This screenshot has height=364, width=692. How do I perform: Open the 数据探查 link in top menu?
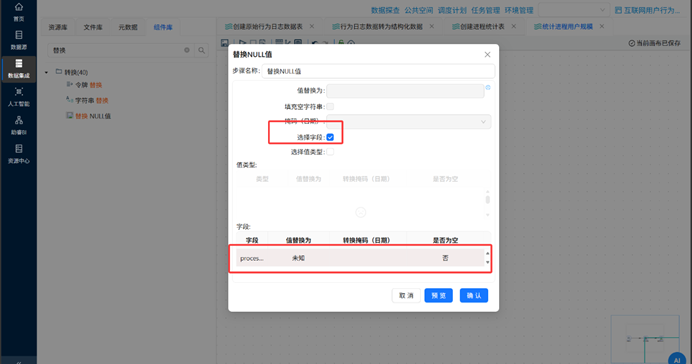(385, 10)
